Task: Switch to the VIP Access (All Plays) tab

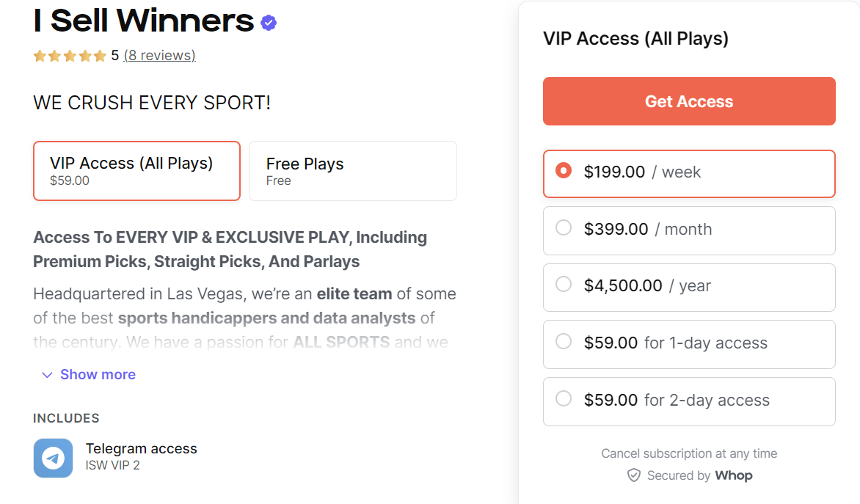Action: point(136,171)
